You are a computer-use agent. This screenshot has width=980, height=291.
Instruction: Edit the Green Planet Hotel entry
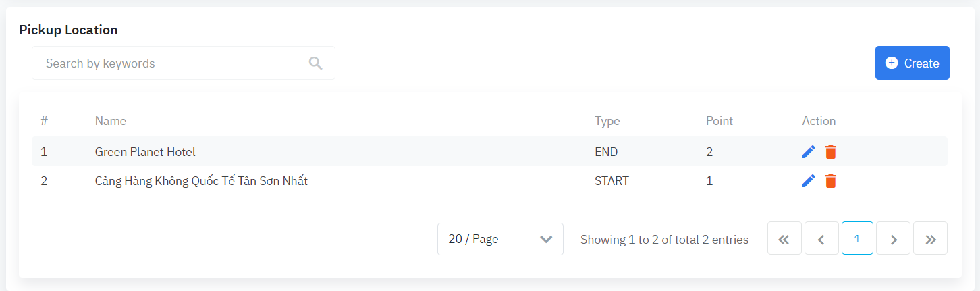pyautogui.click(x=809, y=152)
